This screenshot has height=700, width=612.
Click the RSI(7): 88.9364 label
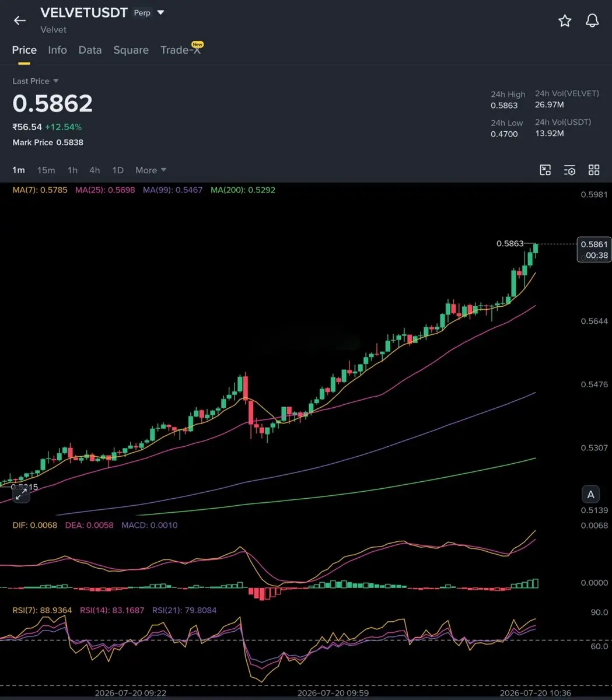(x=42, y=611)
